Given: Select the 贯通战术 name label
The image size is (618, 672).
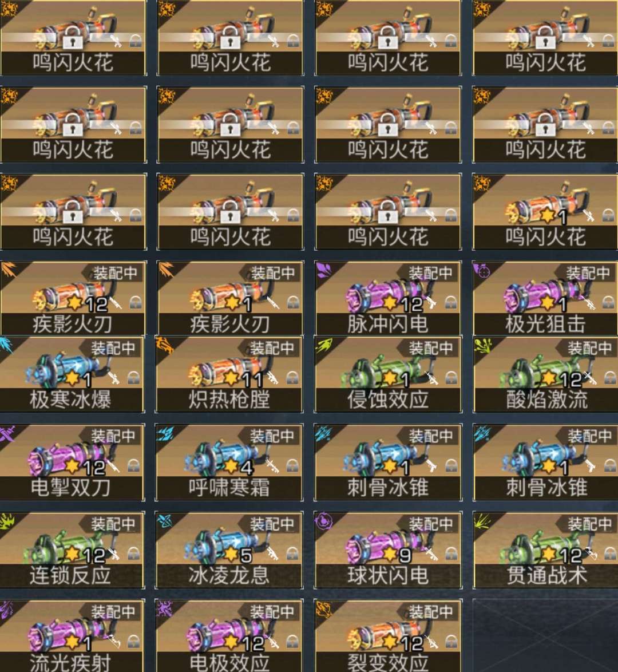Looking at the screenshot, I should 547,575.
